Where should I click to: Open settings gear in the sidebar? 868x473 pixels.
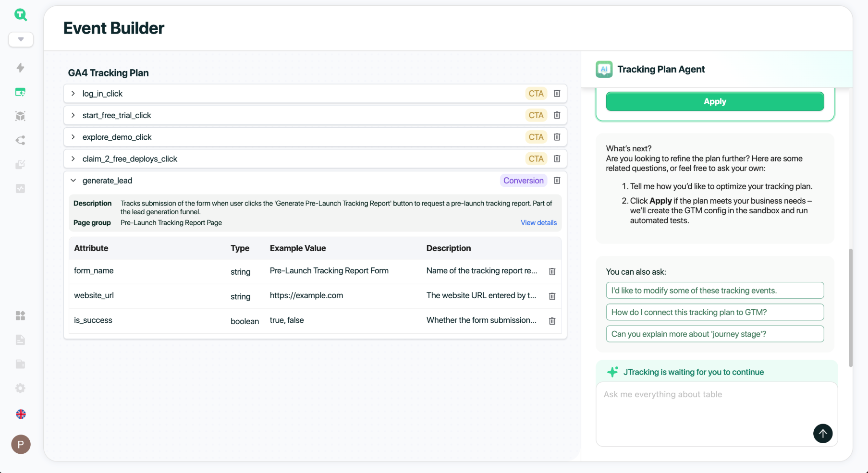pos(20,388)
